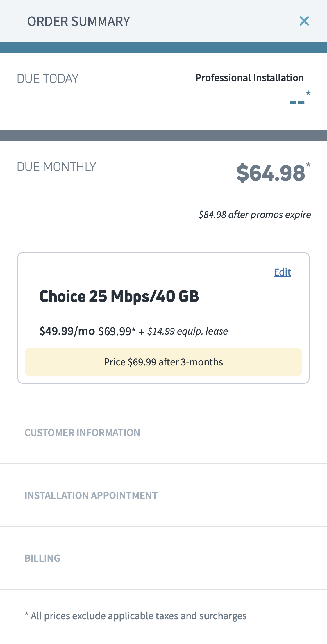Click the teal bar under the header
Viewport: 327px width, 644px height.
coord(163,47)
